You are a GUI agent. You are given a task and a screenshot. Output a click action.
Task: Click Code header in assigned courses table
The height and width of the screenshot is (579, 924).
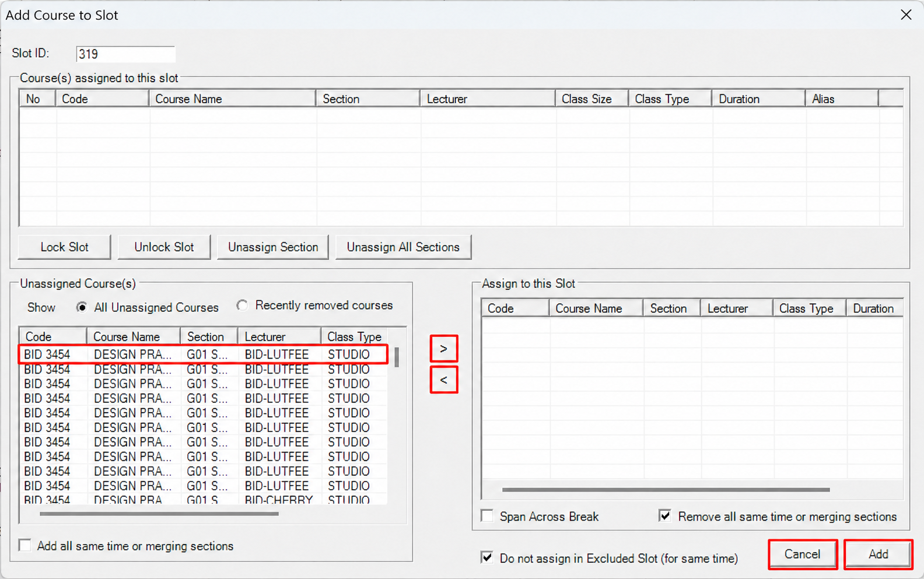coord(102,99)
